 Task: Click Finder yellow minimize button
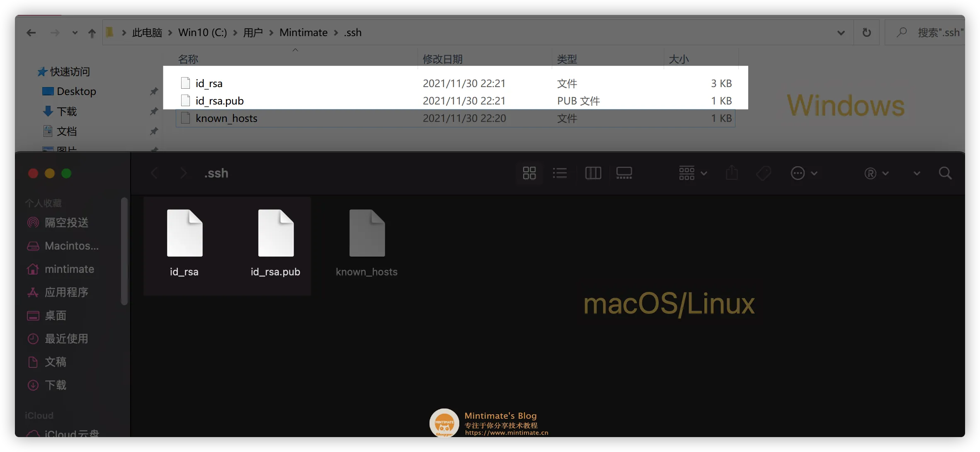point(50,173)
